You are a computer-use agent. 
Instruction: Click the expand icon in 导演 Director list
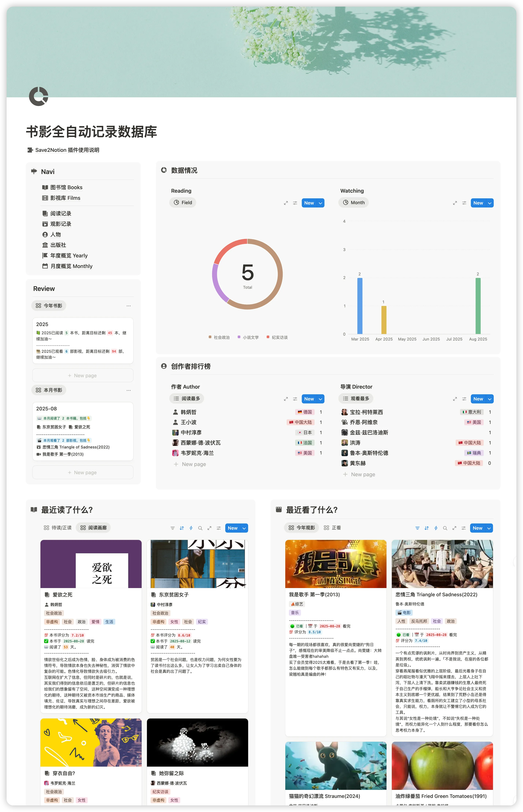coord(455,399)
